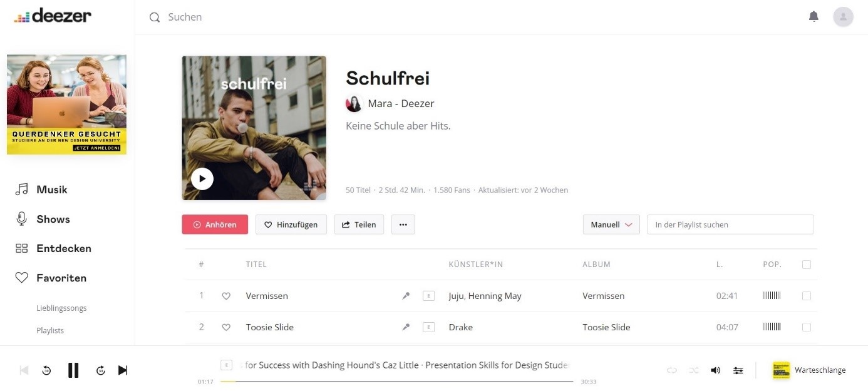Toggle the shuffle playback icon
Viewport: 868px width, 391px height.
(x=693, y=370)
